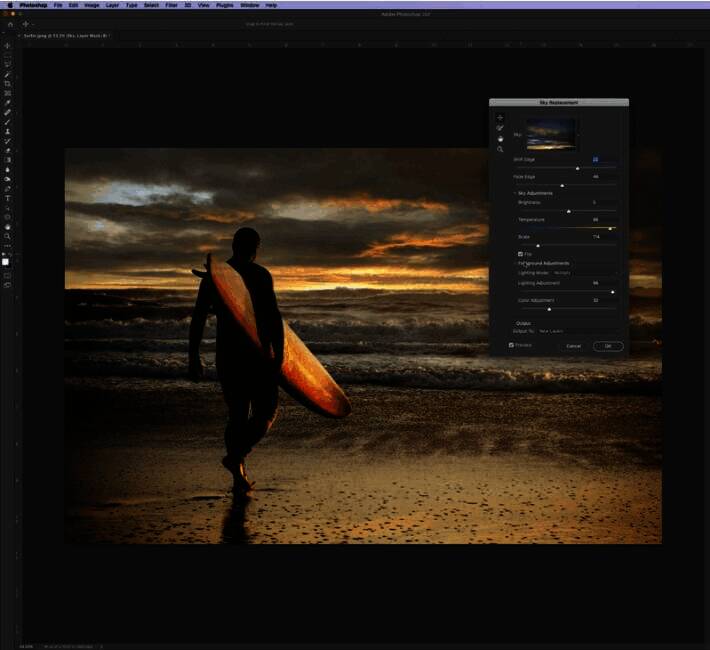Select the Zoom tool in the left toolbar
This screenshot has width=710, height=650.
tap(7, 236)
